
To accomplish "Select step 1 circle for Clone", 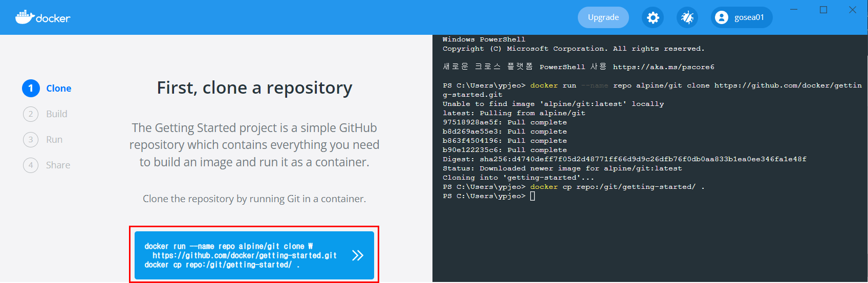I will (31, 88).
